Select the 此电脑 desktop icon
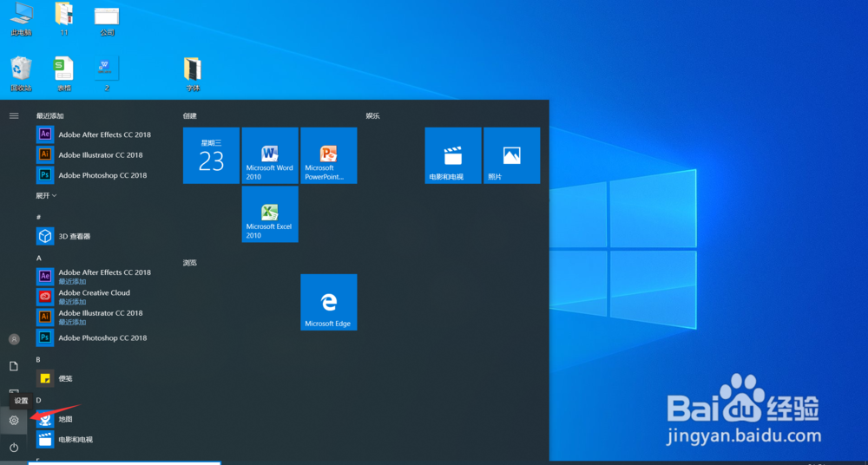868x465 pixels. (x=21, y=19)
